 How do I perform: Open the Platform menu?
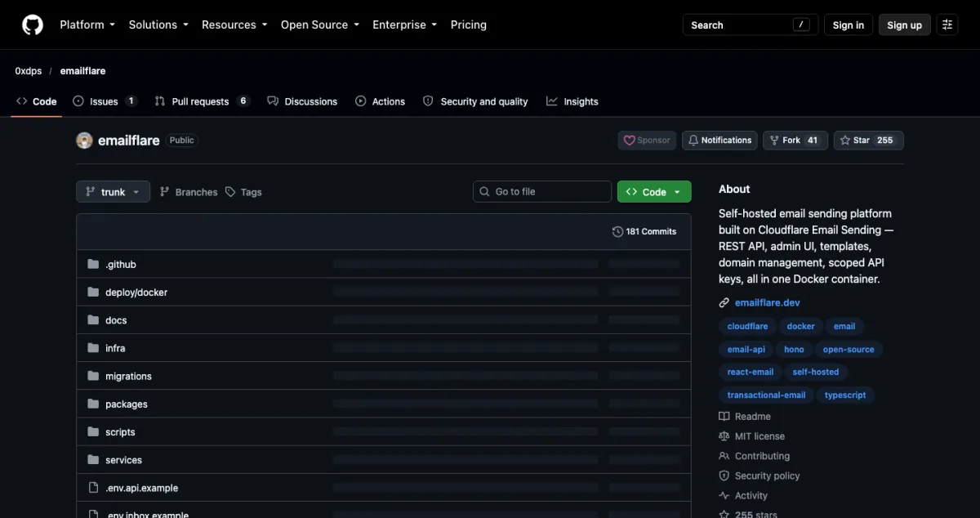click(87, 25)
